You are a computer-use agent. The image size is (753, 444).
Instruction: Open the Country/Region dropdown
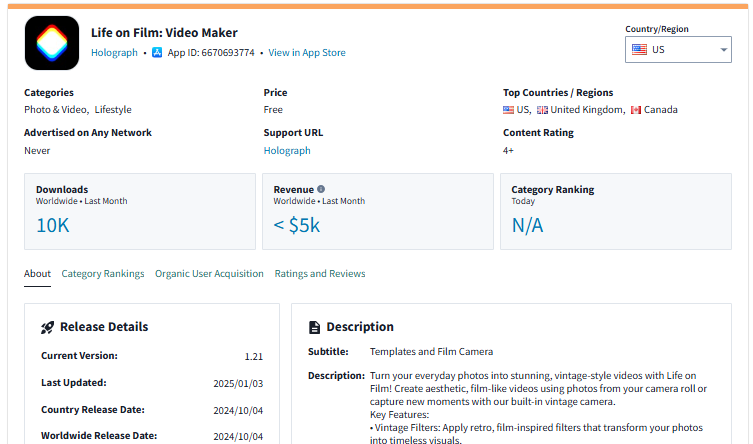tap(679, 49)
